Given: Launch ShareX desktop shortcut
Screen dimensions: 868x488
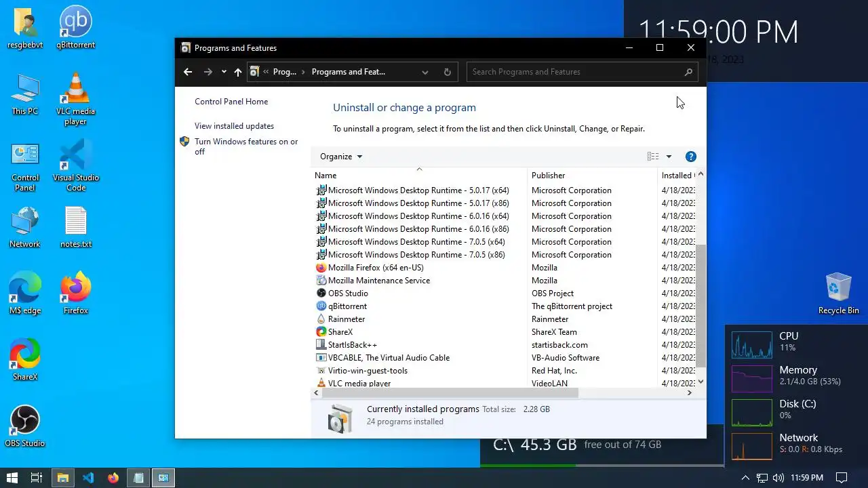Looking at the screenshot, I should click(25, 360).
